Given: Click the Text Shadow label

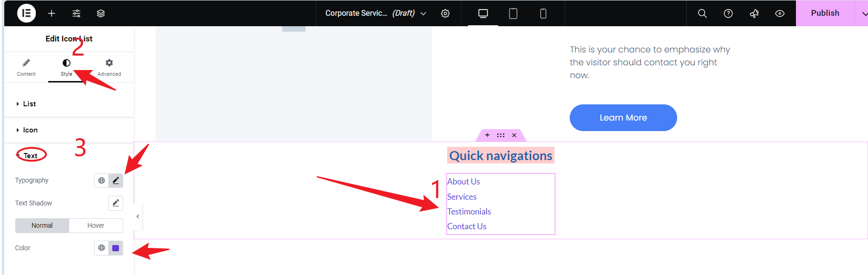Looking at the screenshot, I should (x=33, y=203).
